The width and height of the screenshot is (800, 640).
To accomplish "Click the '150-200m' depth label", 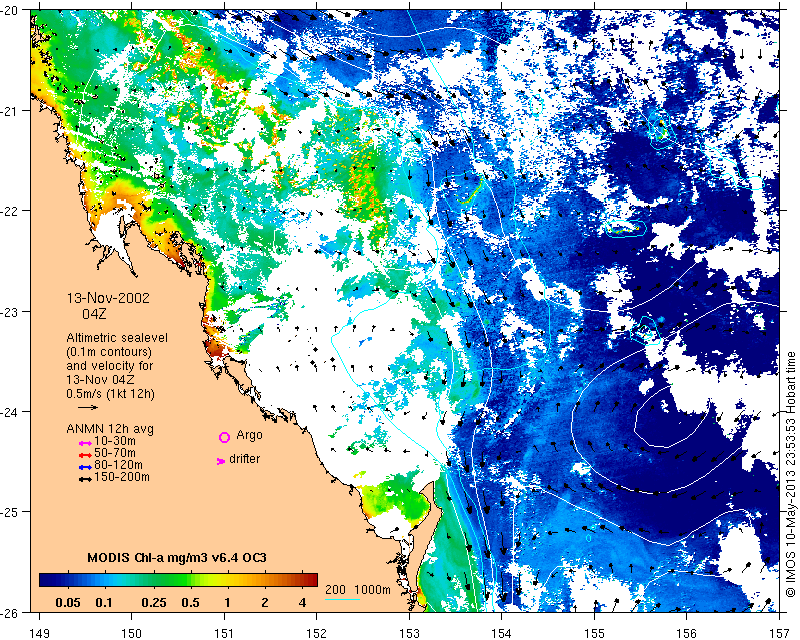I will (122, 477).
